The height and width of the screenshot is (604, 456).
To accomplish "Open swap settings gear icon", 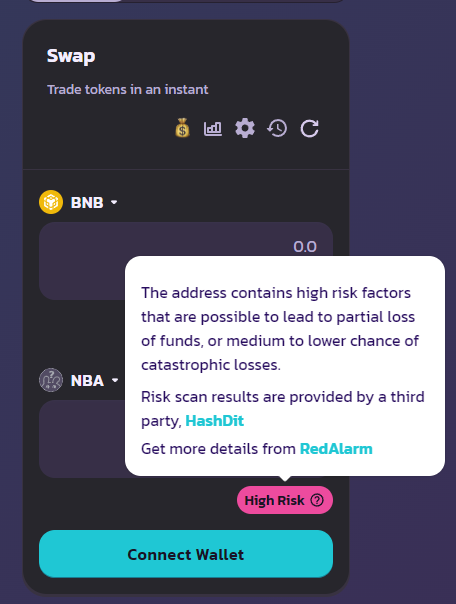I will (245, 128).
